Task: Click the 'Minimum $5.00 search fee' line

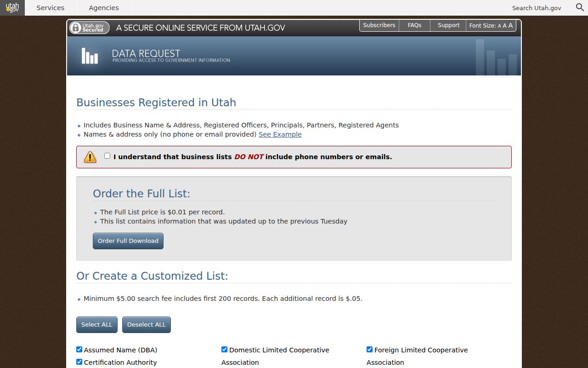Action: pos(223,299)
